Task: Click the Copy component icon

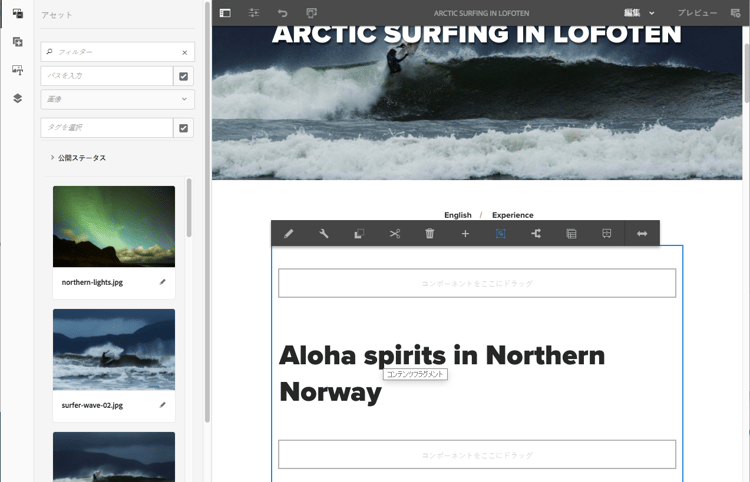Action: click(x=359, y=233)
